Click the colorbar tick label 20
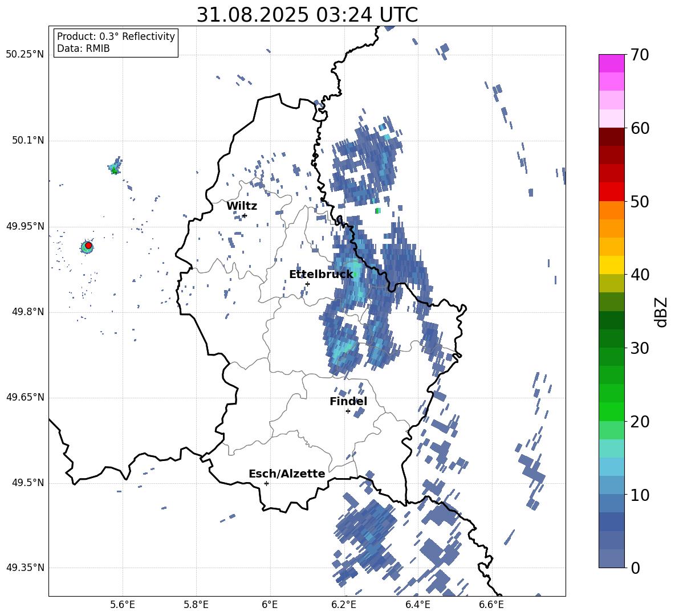Image resolution: width=675 pixels, height=616 pixels. 639,422
